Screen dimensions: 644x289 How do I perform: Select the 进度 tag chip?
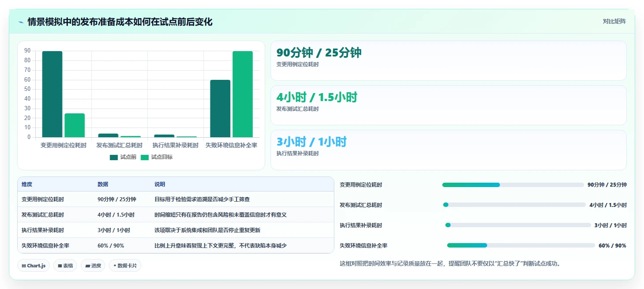[93, 266]
